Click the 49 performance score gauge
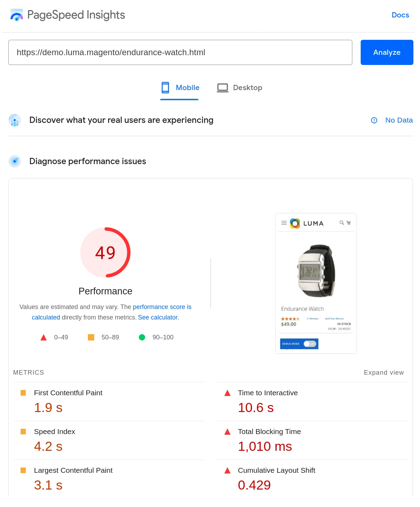The width and height of the screenshot is (420, 507). pos(105,252)
